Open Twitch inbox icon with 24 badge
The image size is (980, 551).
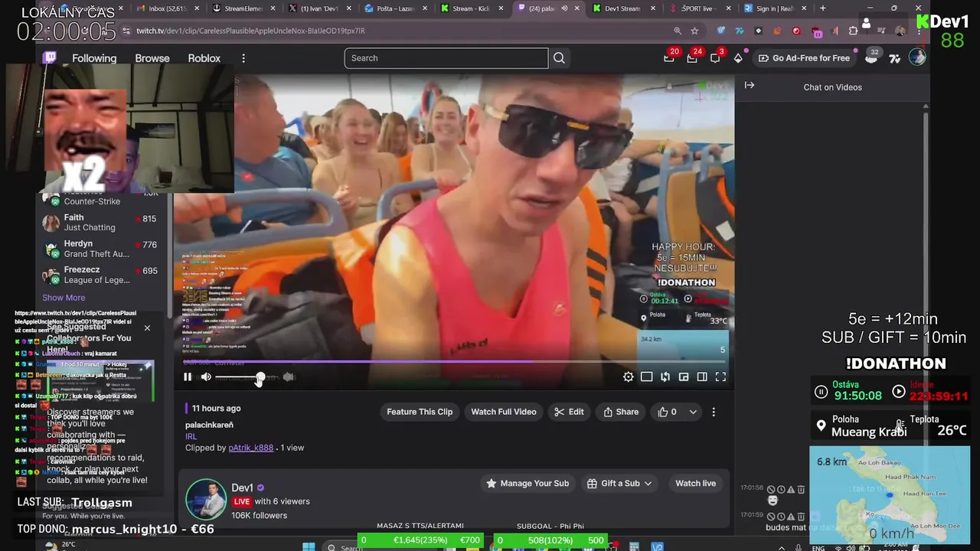(692, 58)
